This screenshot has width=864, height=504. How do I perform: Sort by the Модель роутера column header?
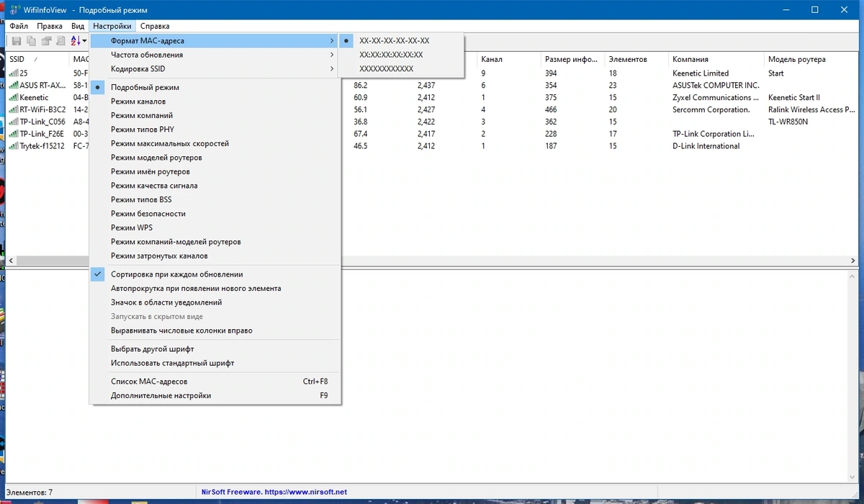click(811, 59)
